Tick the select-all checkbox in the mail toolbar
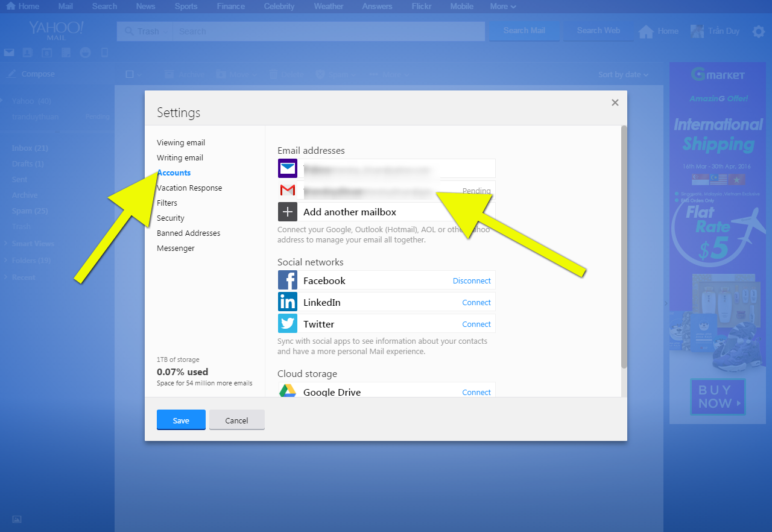The image size is (772, 532). (129, 74)
